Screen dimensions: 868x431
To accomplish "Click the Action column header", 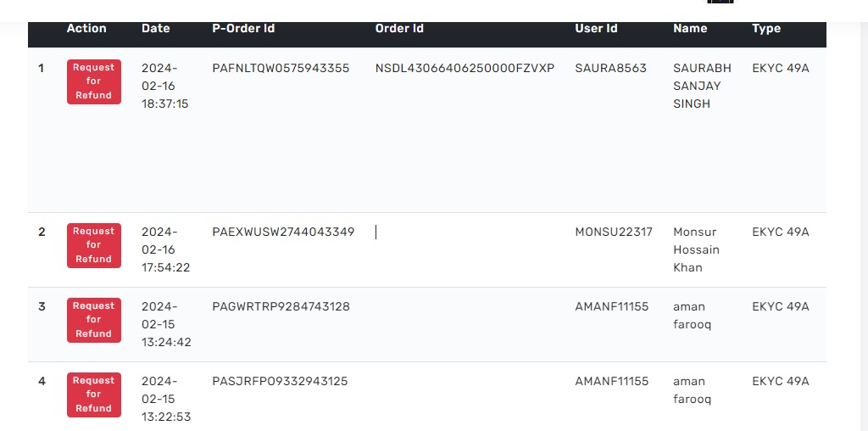I will (86, 29).
